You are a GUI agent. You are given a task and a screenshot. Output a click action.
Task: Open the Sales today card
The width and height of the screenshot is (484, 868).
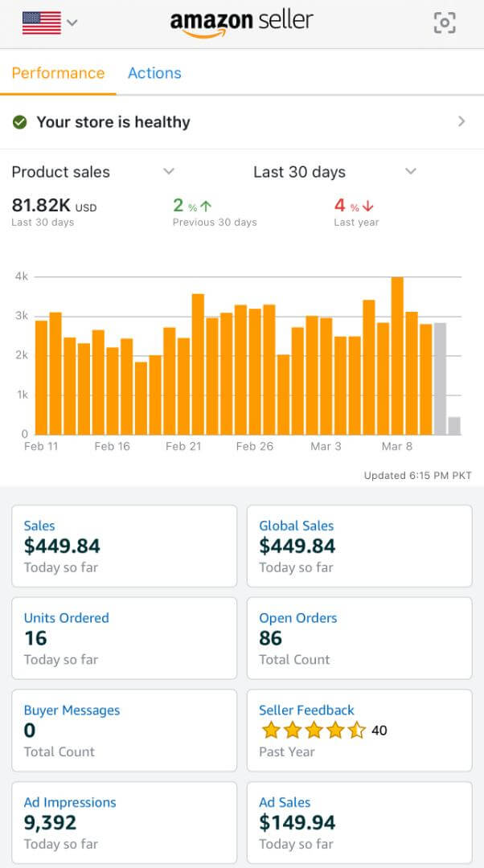tap(124, 546)
